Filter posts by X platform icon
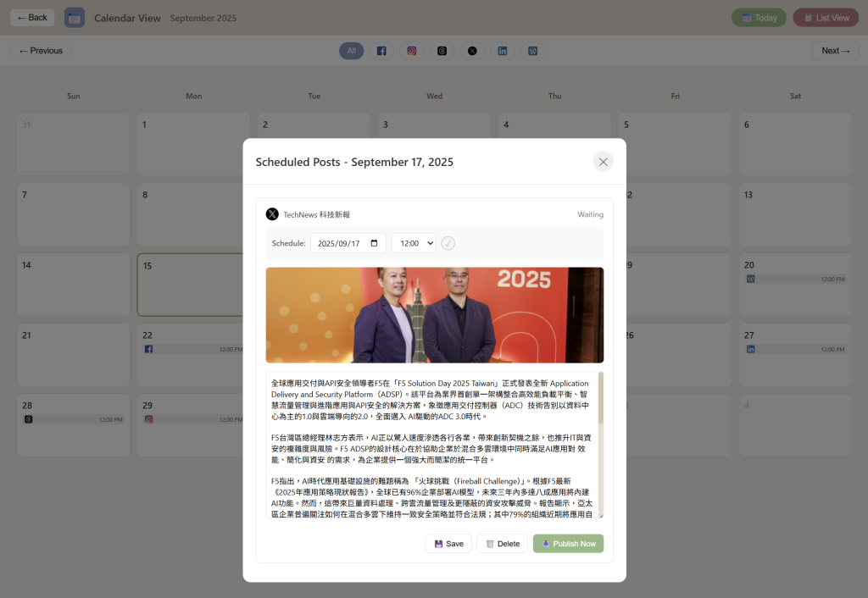This screenshot has width=868, height=598. 472,51
